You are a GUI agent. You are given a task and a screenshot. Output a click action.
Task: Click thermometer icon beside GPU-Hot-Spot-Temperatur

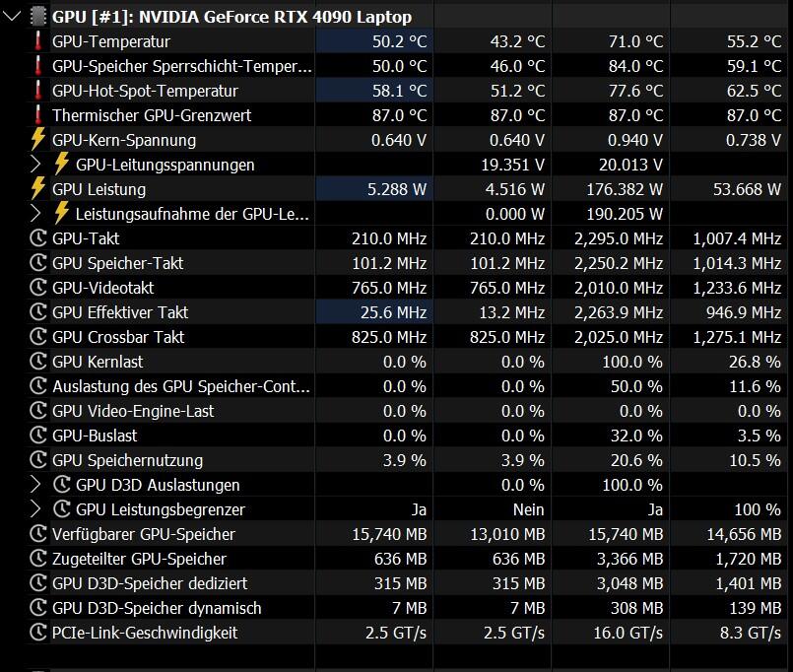38,91
